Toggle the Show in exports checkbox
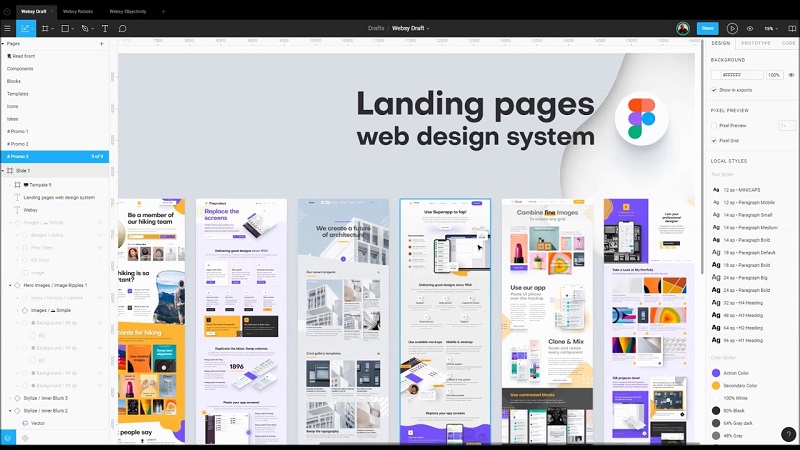The width and height of the screenshot is (800, 450). coord(714,90)
